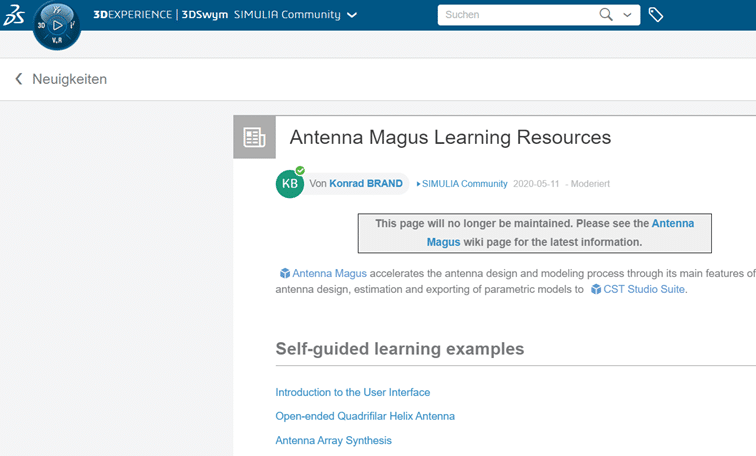Open the CST Studio Suite link
The image size is (756, 456).
click(x=644, y=290)
